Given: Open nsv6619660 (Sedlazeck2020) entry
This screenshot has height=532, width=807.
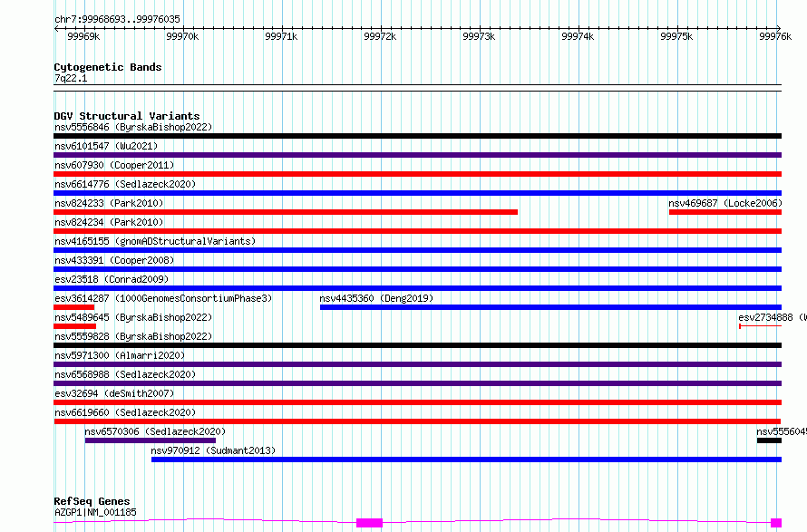Looking at the screenshot, I should 125,412.
